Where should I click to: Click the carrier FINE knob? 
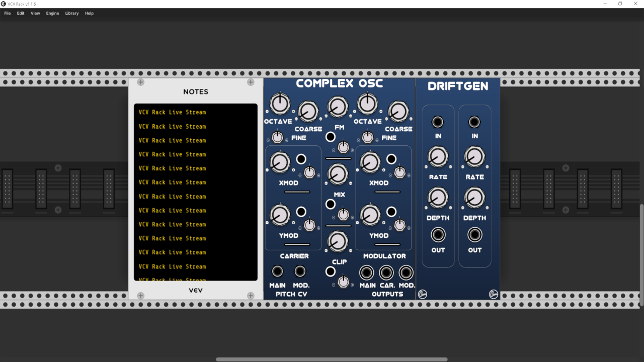tap(277, 136)
